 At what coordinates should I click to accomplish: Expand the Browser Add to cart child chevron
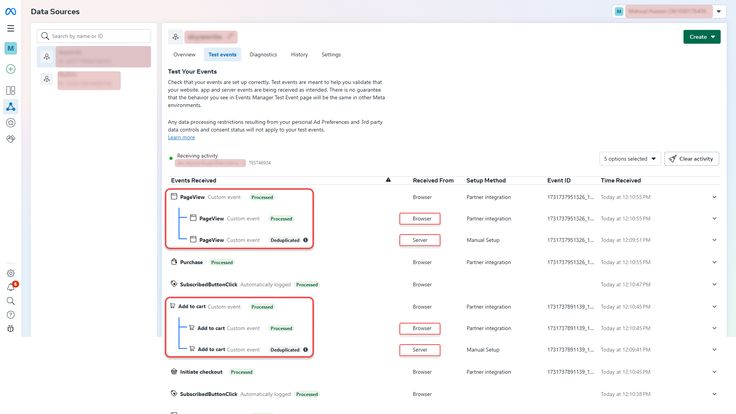click(x=714, y=328)
